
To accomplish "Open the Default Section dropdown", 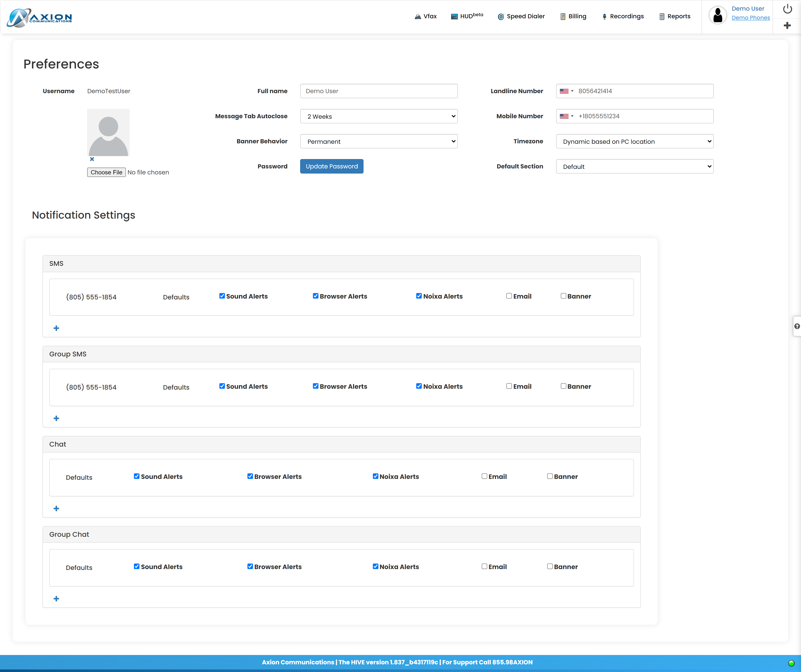I will [x=635, y=167].
